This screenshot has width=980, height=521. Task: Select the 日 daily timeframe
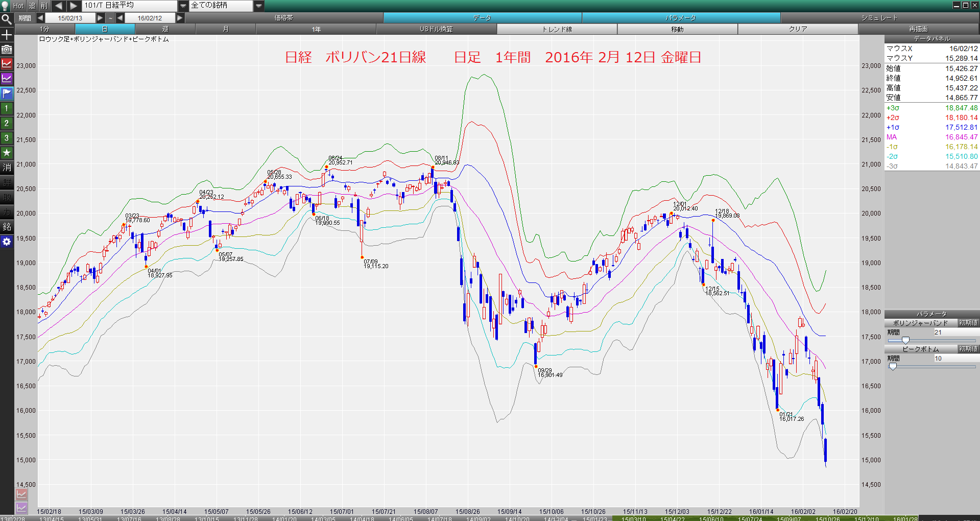point(105,29)
